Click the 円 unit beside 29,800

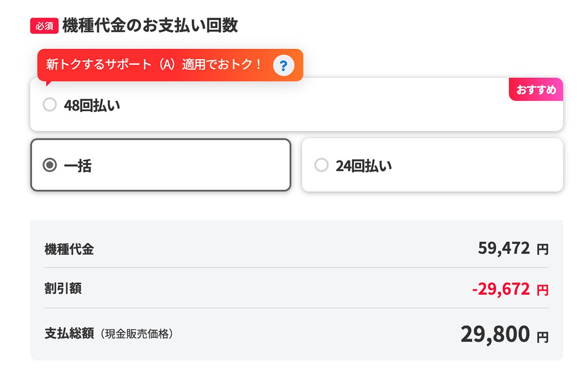[542, 337]
